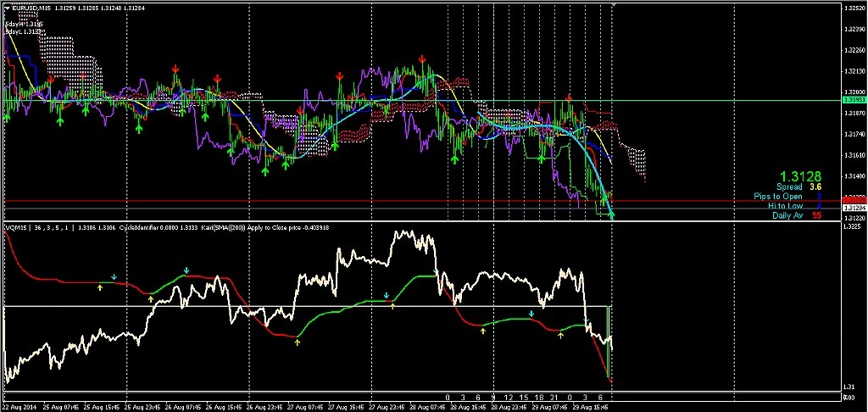Open the chart dropdown arrow beside EURUSD,M15

coord(6,8)
